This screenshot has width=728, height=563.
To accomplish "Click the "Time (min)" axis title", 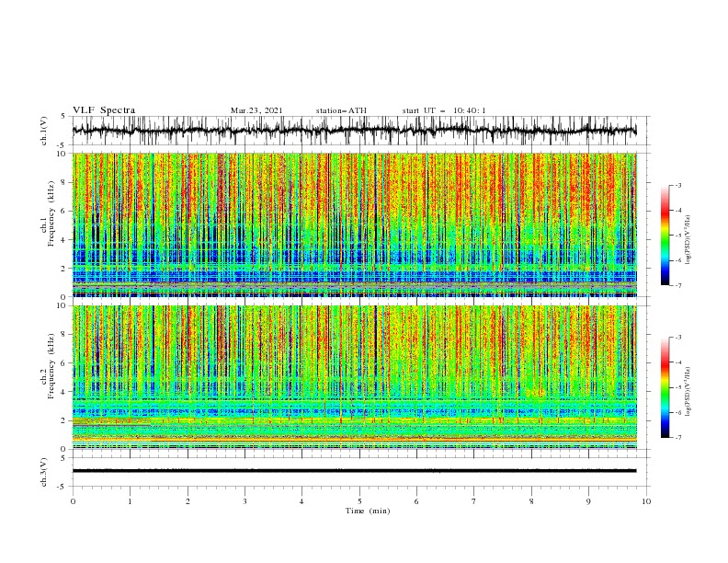I will pos(368,511).
